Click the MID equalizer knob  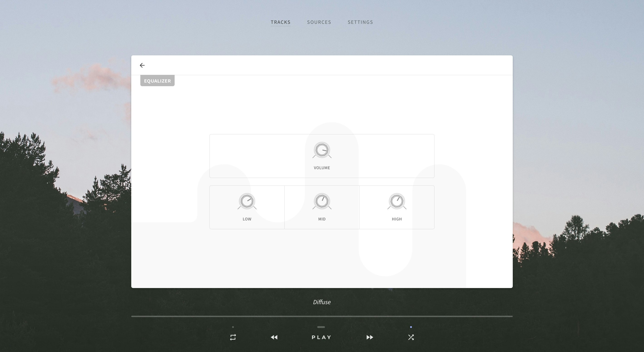(322, 201)
